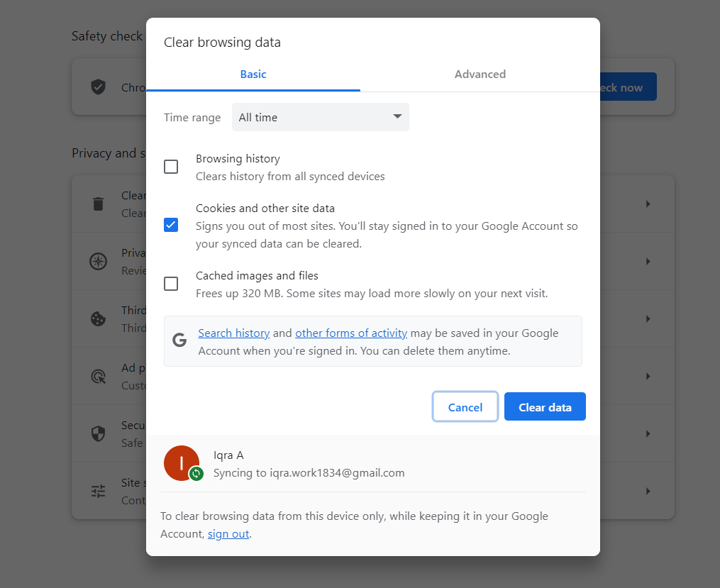Click the Site settings sliders icon

pos(99,491)
